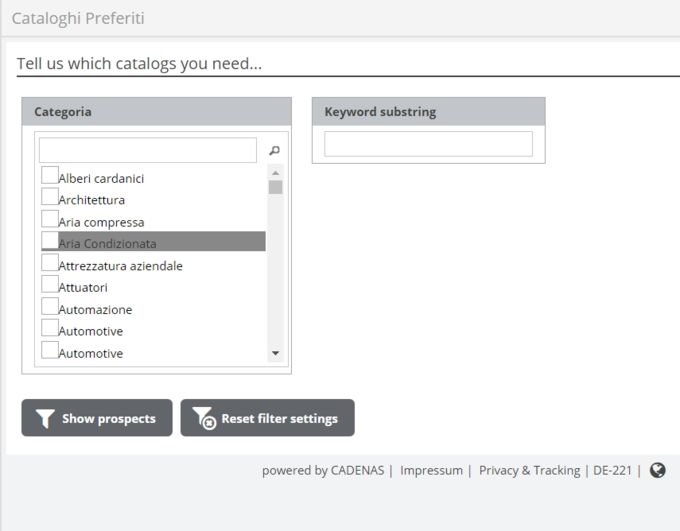Toggle the Aria Condizionata checkbox
The height and width of the screenshot is (531, 680).
coord(49,242)
